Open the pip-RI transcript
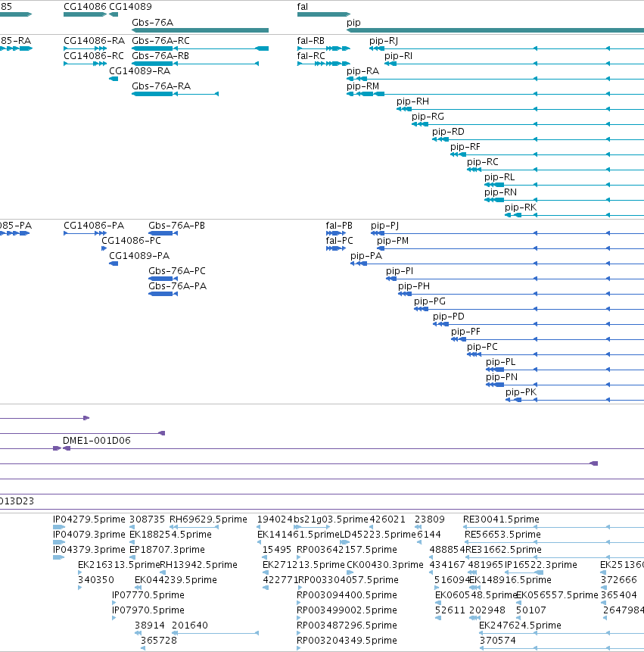Screen dimensions: 644x652 pos(399,56)
